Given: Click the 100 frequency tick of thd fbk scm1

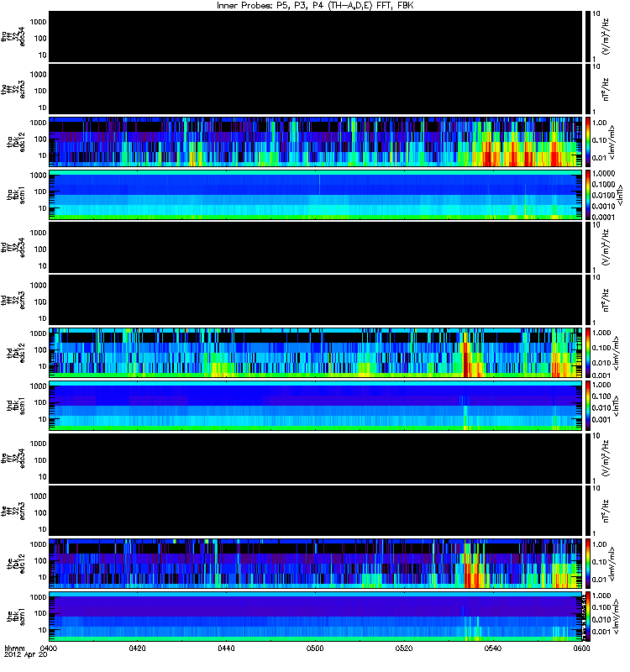Looking at the screenshot, I should [x=40, y=402].
